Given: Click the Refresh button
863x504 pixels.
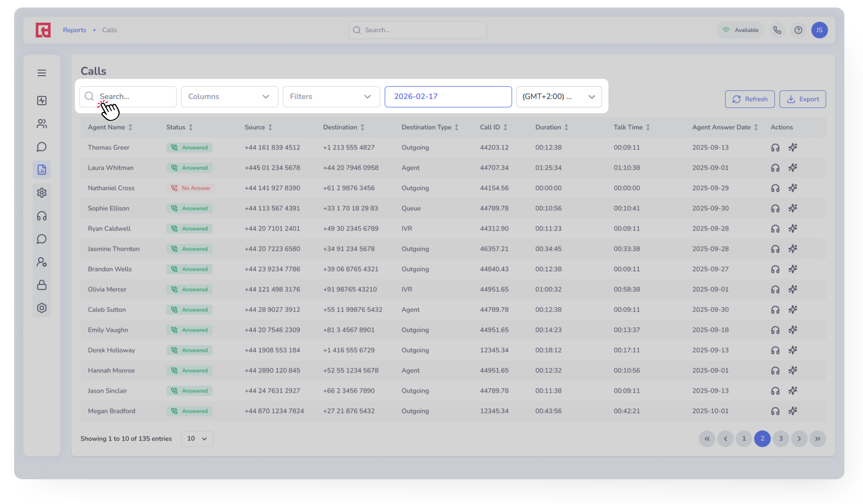Looking at the screenshot, I should (x=750, y=99).
